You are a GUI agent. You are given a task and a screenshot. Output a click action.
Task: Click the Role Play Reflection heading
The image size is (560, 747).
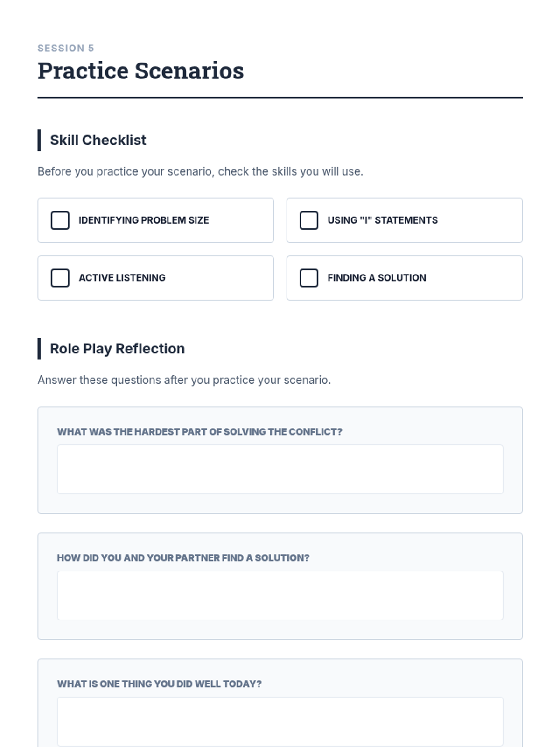tap(117, 349)
